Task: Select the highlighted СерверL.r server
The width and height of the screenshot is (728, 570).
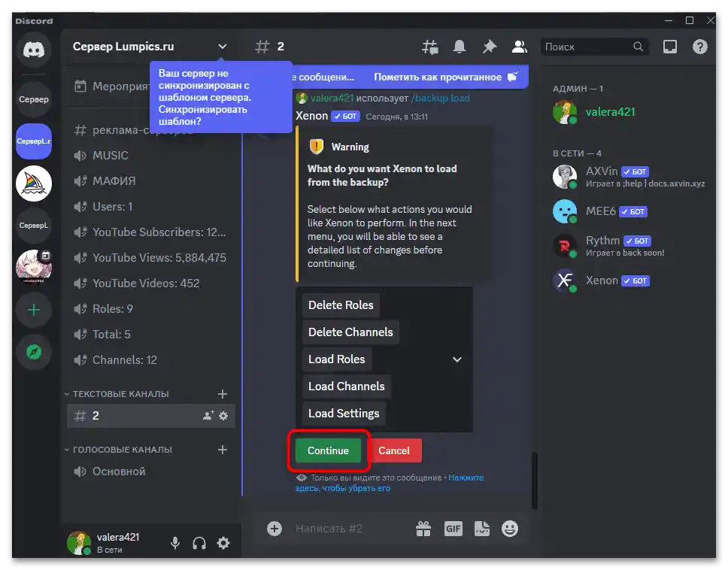Action: [x=34, y=141]
